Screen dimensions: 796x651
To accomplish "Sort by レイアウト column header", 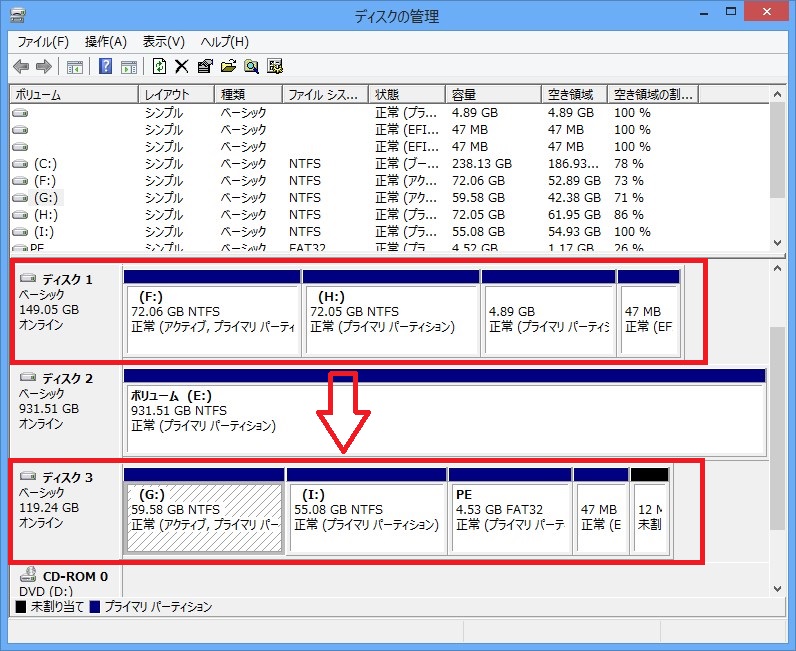I will pos(176,94).
